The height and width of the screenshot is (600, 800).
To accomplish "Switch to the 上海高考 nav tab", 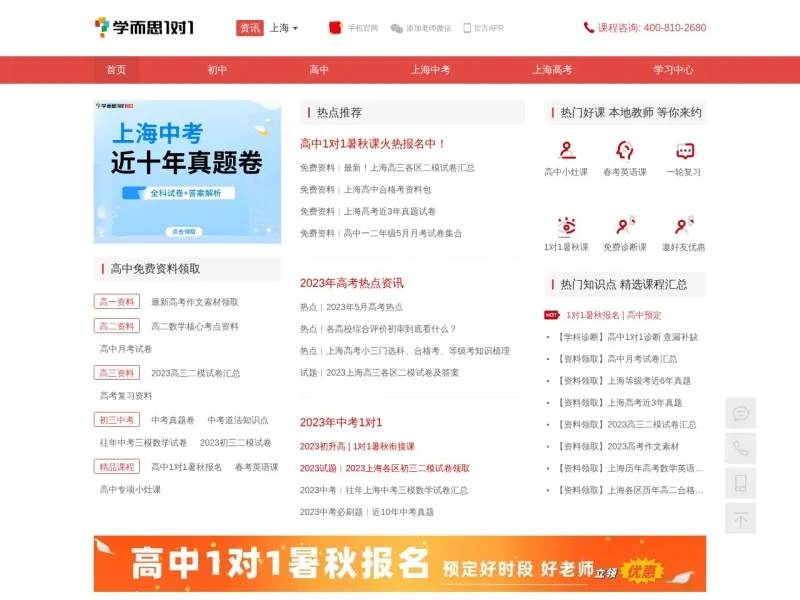I will point(552,70).
